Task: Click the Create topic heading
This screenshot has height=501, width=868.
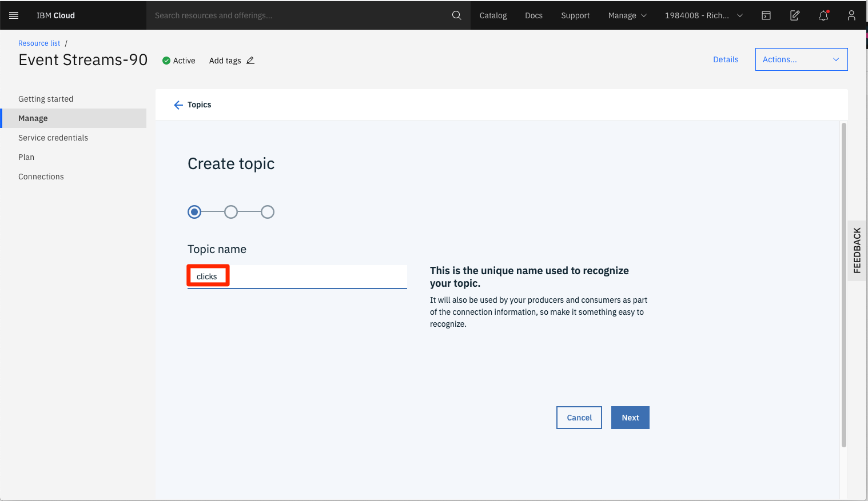Action: coord(231,164)
